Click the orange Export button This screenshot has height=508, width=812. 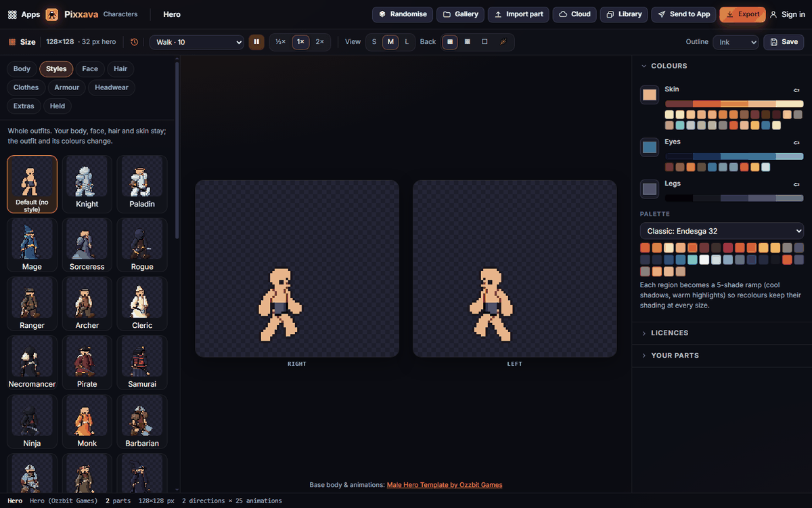[x=742, y=14]
